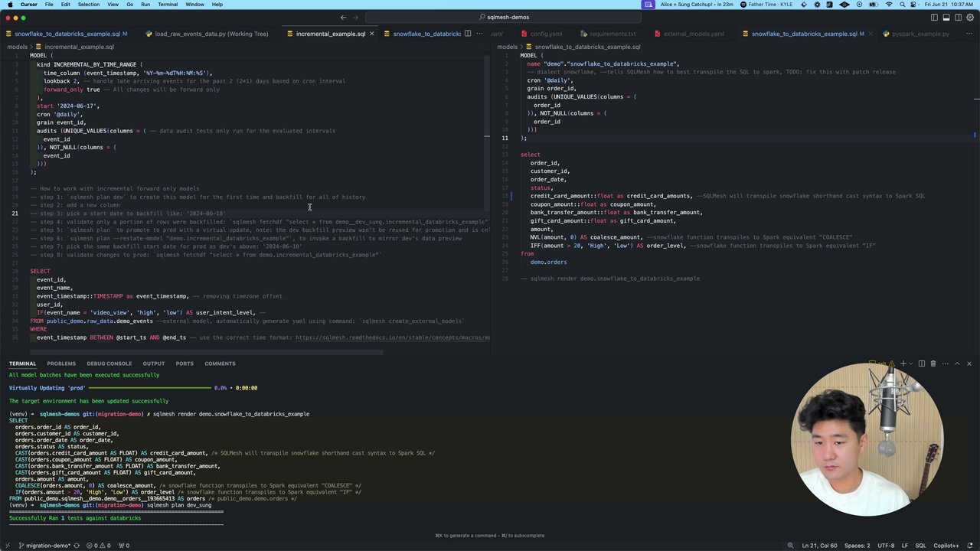Go forward using the navigation arrow
Image resolution: width=980 pixels, height=551 pixels.
(357, 18)
